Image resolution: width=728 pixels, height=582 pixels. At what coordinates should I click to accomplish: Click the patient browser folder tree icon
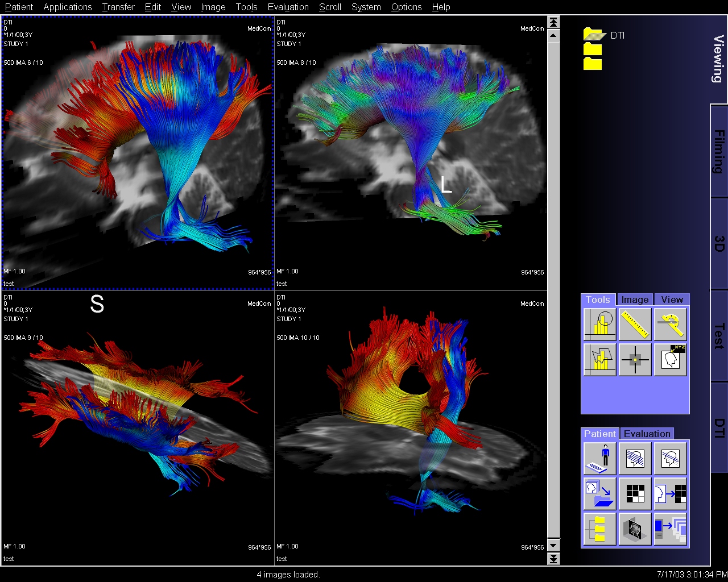pyautogui.click(x=599, y=529)
